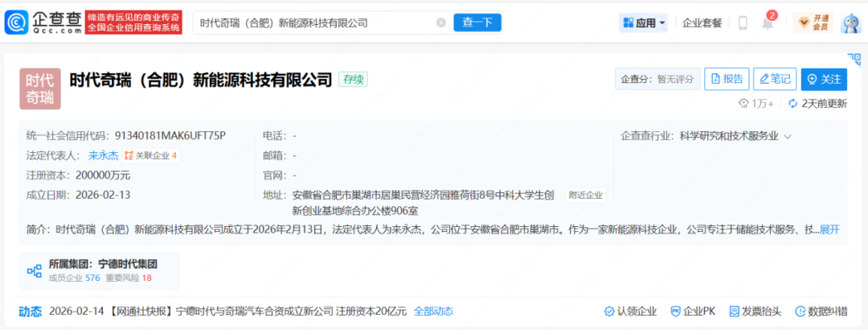The width and height of the screenshot is (868, 330).
Task: Open notifications bell with badge 2
Action: click(x=768, y=23)
